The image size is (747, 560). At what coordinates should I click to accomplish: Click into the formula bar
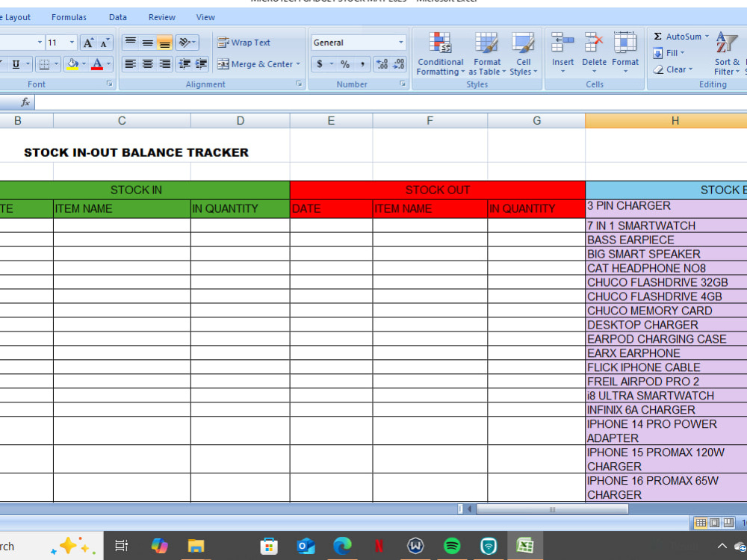click(x=391, y=102)
